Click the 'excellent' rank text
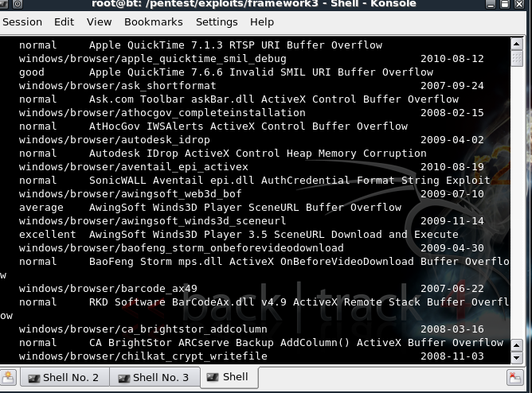532x393 pixels. click(x=48, y=235)
